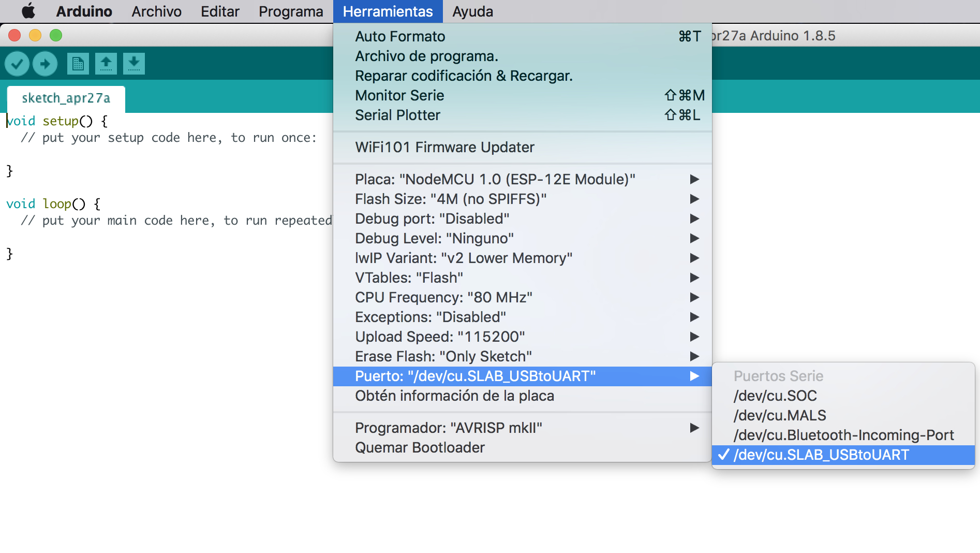Expand the Flash Size submenu
Image resolution: width=980 pixels, height=553 pixels.
[523, 199]
